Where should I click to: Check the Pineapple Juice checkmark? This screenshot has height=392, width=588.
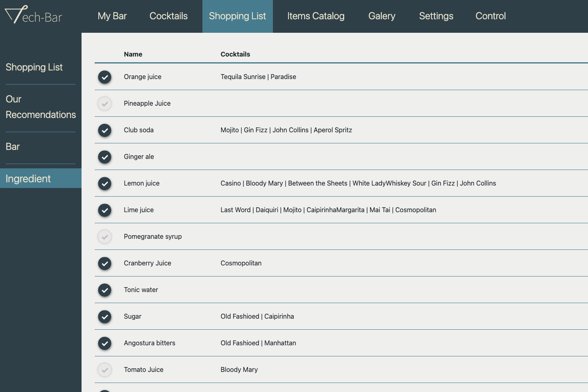click(x=105, y=104)
